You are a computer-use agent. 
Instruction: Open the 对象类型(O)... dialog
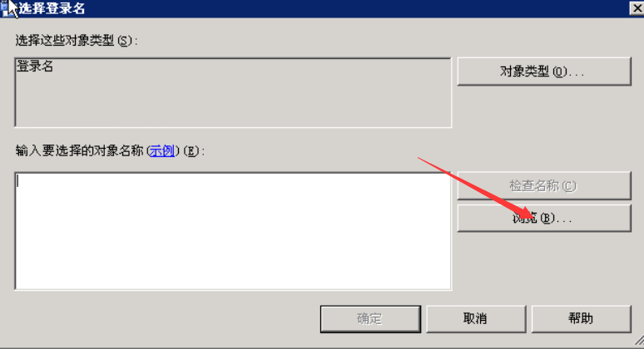(544, 71)
